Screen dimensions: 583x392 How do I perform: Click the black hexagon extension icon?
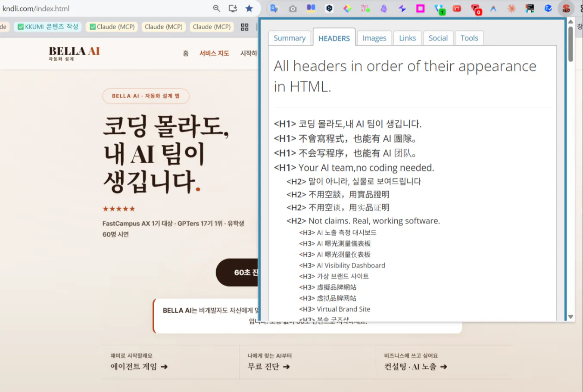(x=329, y=9)
